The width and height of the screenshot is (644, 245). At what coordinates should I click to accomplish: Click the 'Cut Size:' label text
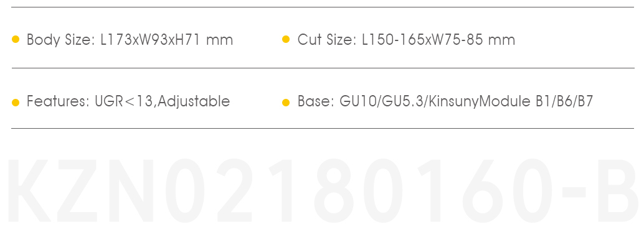327,40
